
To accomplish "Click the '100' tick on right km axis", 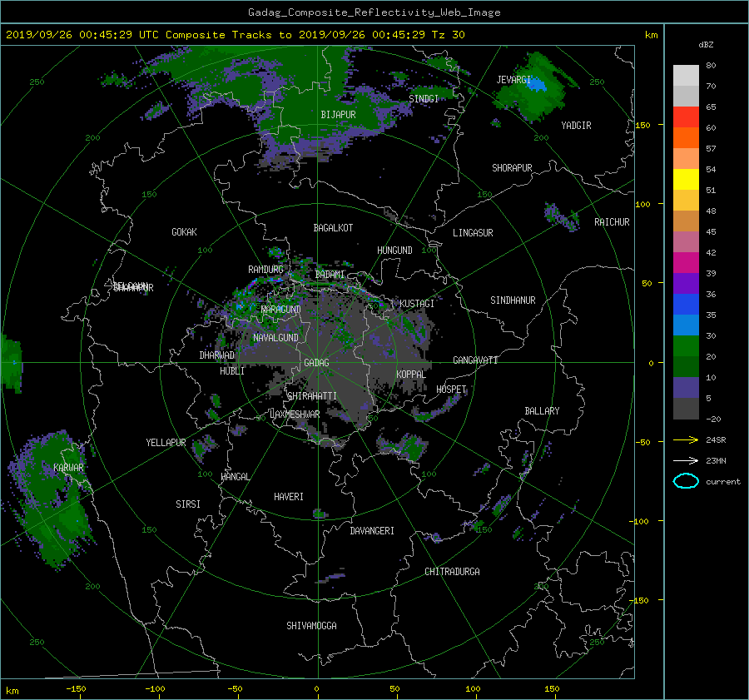I will click(x=642, y=205).
